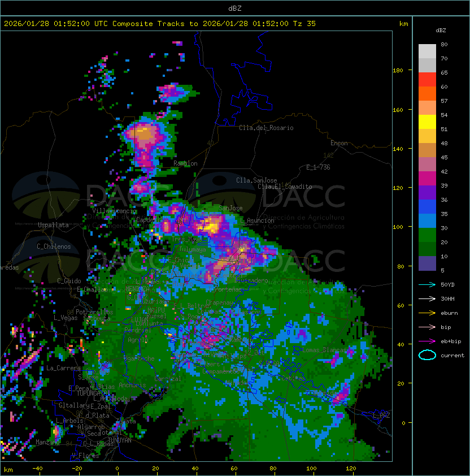Click the 'Uspallata' map label
470x476 pixels.
tap(53, 225)
